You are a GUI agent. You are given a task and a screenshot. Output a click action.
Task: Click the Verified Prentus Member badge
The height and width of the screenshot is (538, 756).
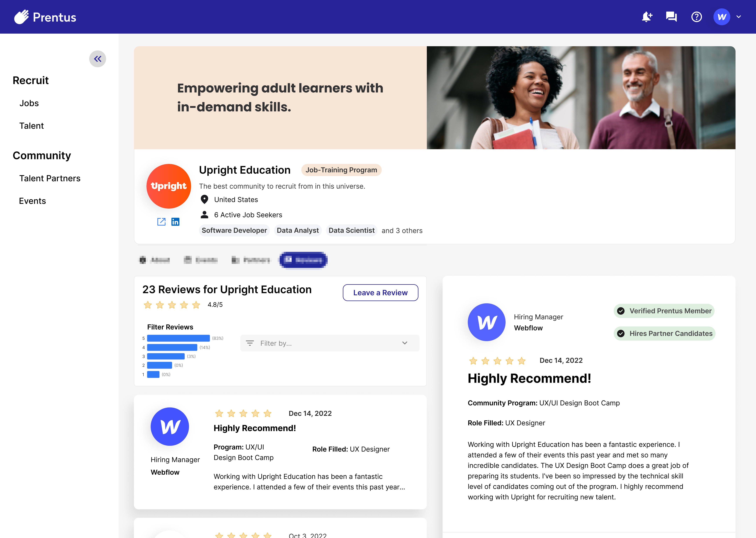coord(664,311)
